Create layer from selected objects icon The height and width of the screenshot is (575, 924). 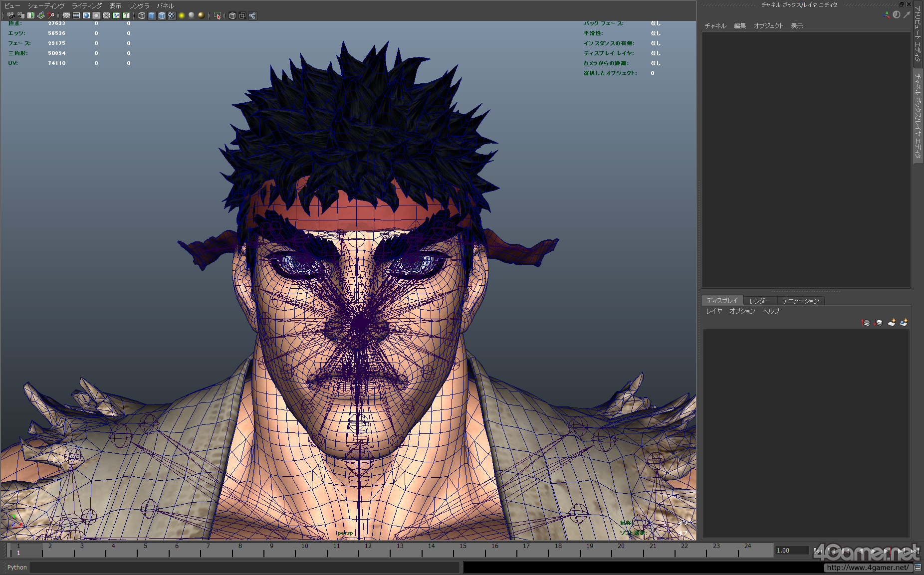coord(904,323)
